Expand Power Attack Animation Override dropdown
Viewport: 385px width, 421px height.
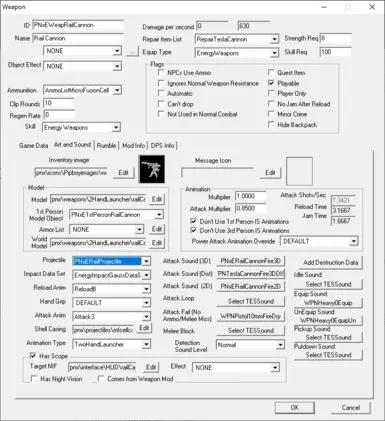pos(354,241)
